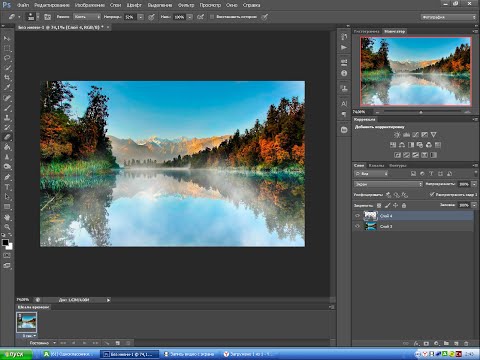480x360 pixels.
Task: Switch to the Гистограмма tab
Action: click(x=366, y=31)
